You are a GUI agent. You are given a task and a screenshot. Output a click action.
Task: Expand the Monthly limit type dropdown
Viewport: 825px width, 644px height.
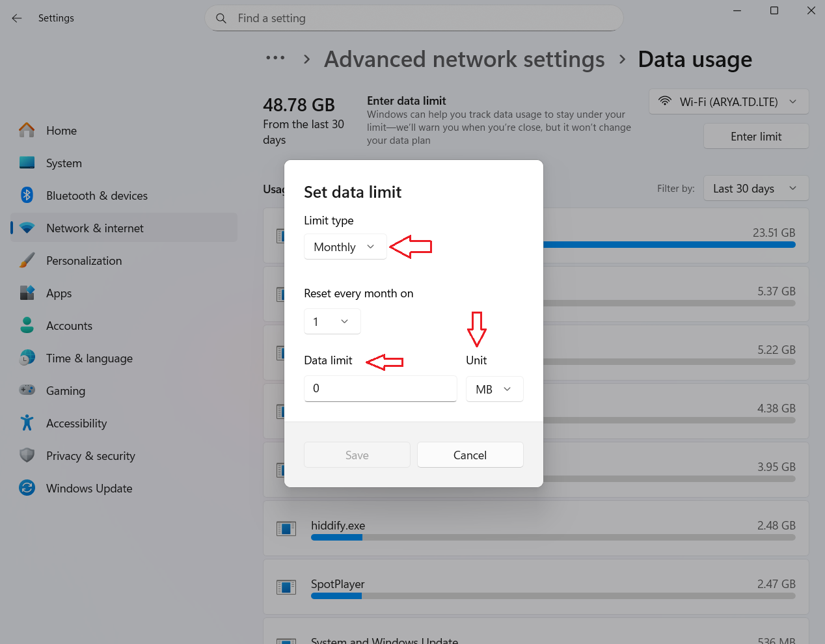(345, 247)
